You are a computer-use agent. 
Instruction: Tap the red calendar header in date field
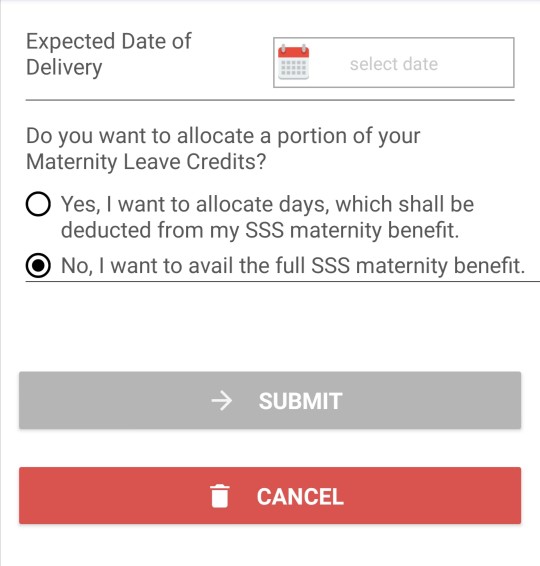point(293,52)
